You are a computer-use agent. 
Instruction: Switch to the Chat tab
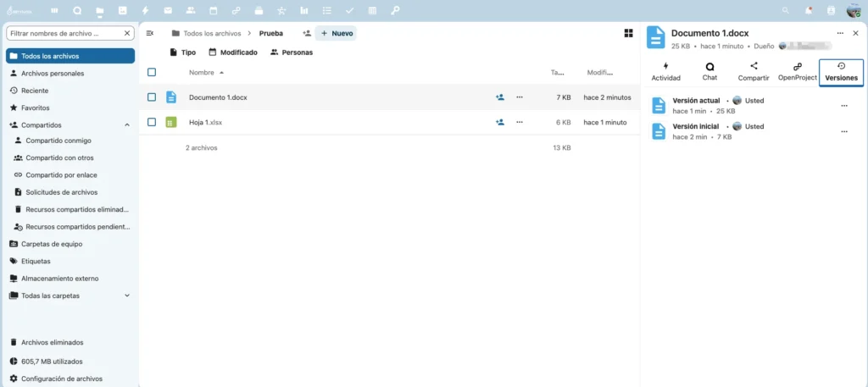(709, 73)
